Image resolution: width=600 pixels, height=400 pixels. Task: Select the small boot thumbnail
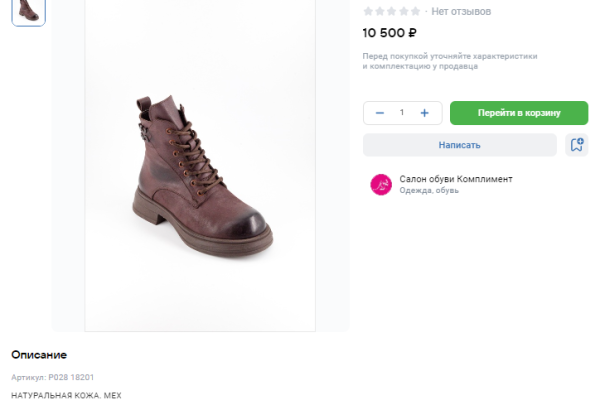point(28,10)
